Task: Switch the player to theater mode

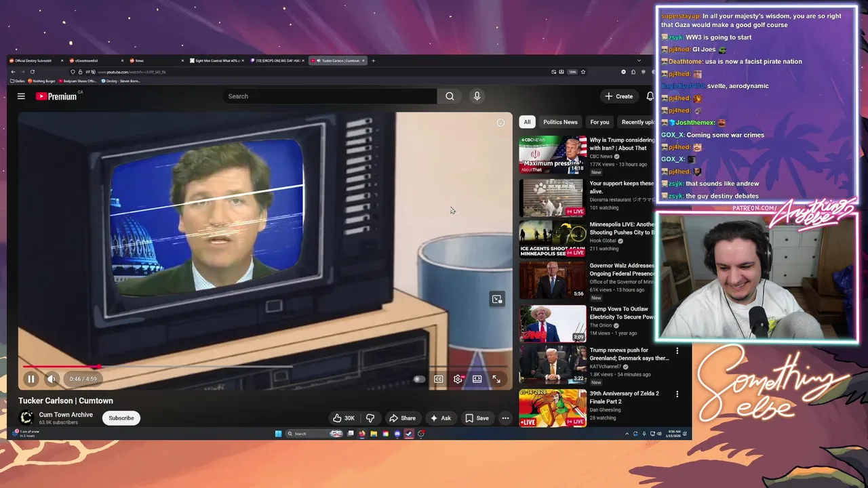Action: [477, 379]
